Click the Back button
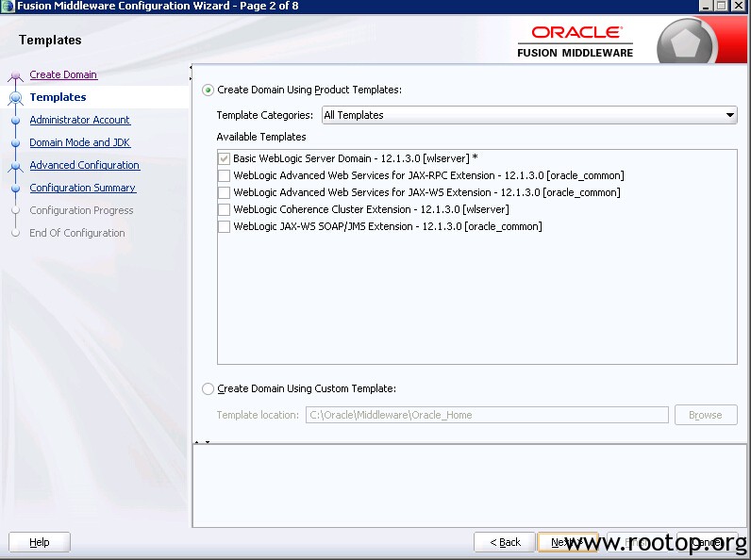This screenshot has width=751, height=560. [505, 542]
